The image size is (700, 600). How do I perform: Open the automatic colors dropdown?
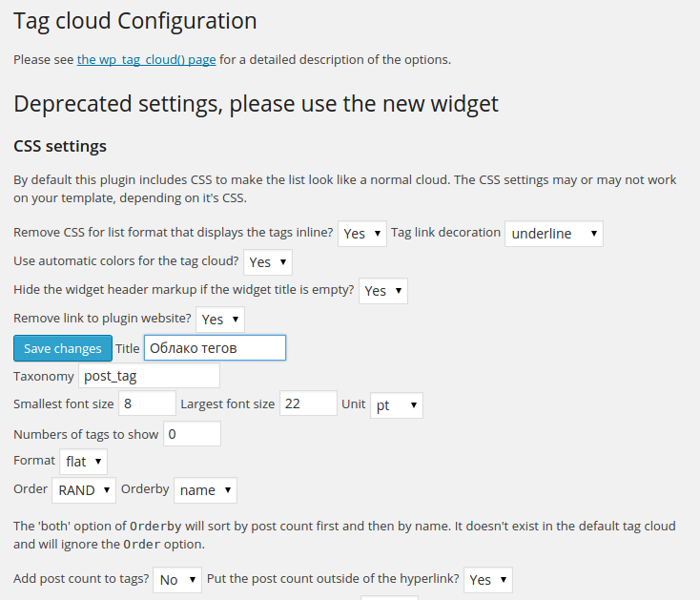[x=268, y=261]
